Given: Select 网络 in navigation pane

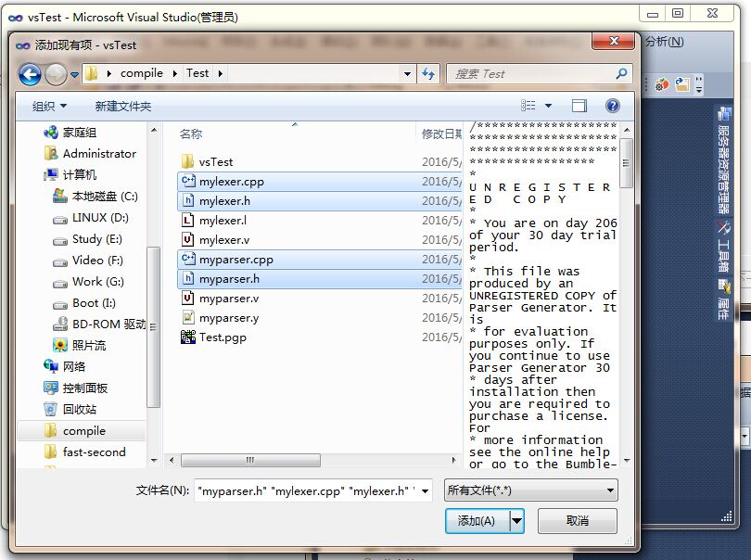Looking at the screenshot, I should pyautogui.click(x=74, y=366).
